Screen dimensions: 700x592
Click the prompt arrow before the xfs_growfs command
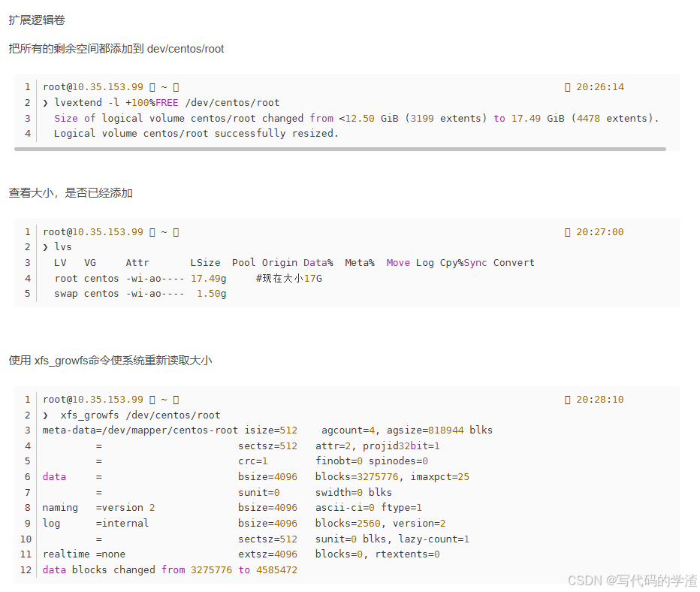point(46,415)
